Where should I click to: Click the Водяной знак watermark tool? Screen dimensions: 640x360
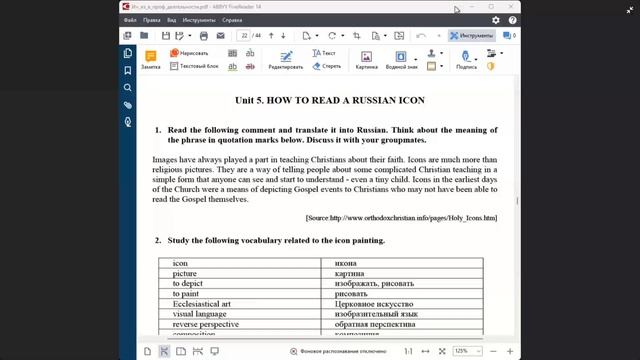click(x=401, y=60)
